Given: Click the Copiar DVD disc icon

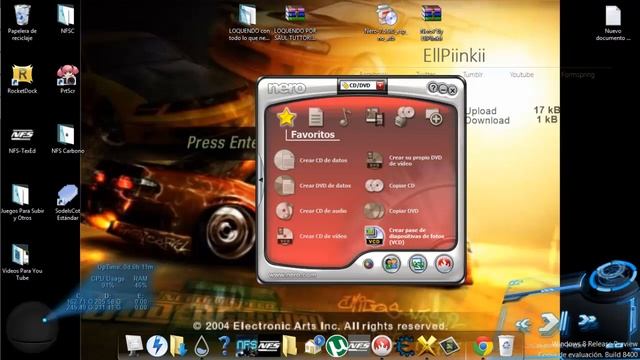Looking at the screenshot, I should click(x=374, y=211).
